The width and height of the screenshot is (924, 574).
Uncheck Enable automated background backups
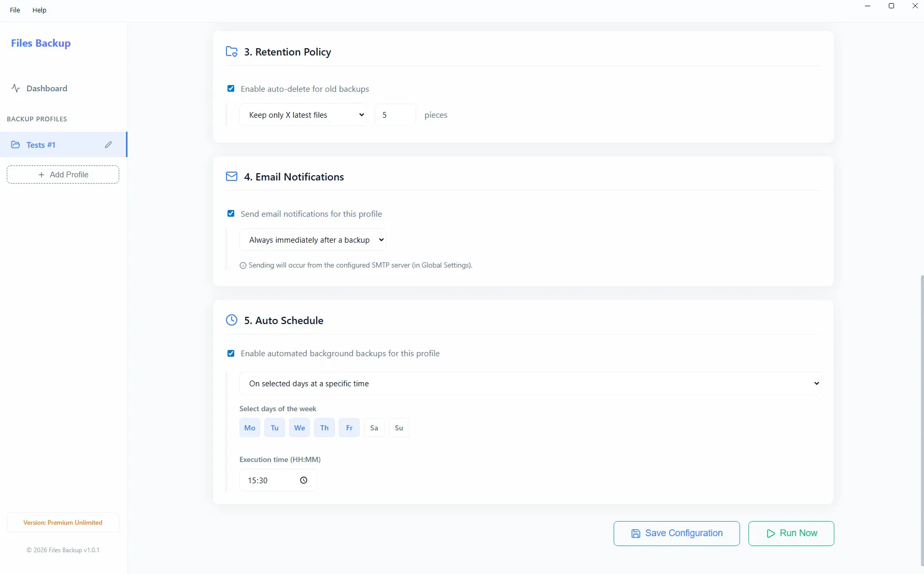tap(231, 354)
